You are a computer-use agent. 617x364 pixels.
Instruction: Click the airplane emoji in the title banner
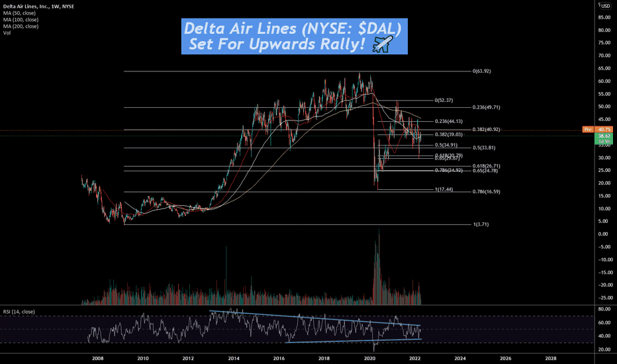[x=383, y=44]
